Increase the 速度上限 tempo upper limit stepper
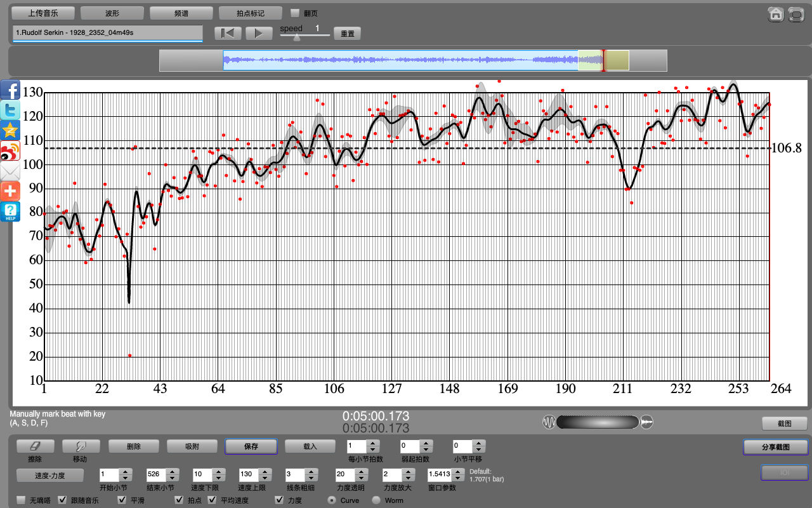 tap(263, 471)
